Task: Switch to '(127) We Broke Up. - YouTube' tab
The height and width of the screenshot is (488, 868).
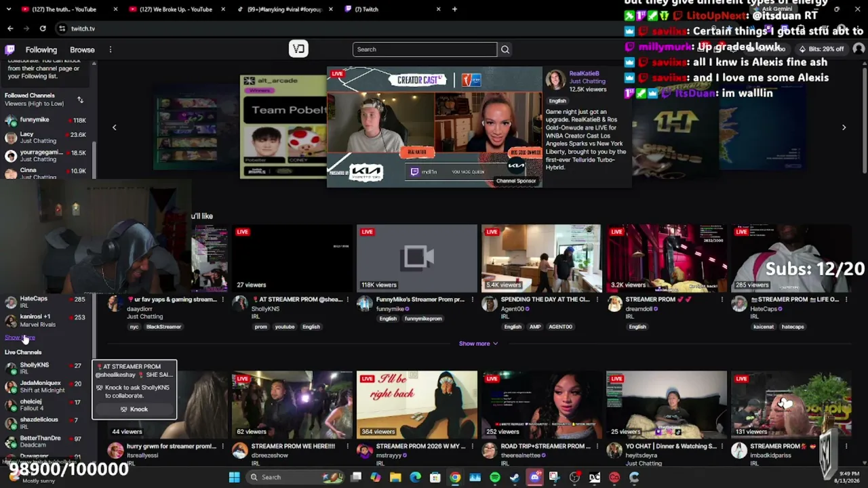Action: click(x=176, y=9)
